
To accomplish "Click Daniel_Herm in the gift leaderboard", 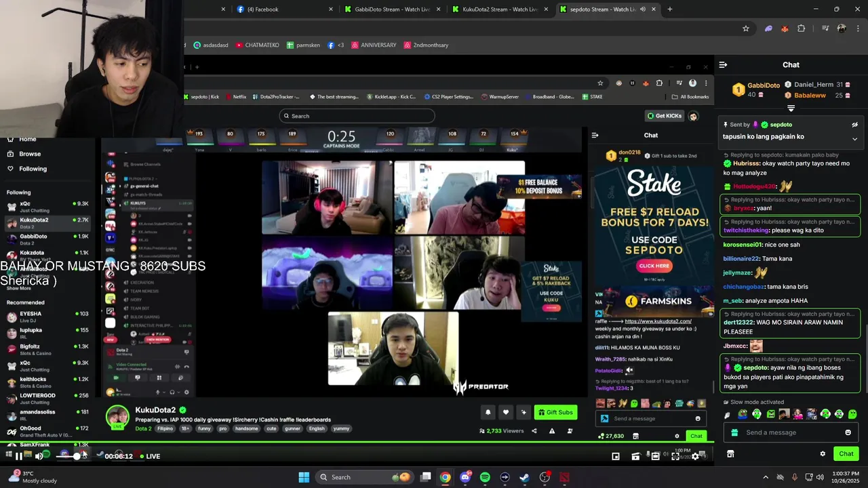I will pyautogui.click(x=814, y=85).
